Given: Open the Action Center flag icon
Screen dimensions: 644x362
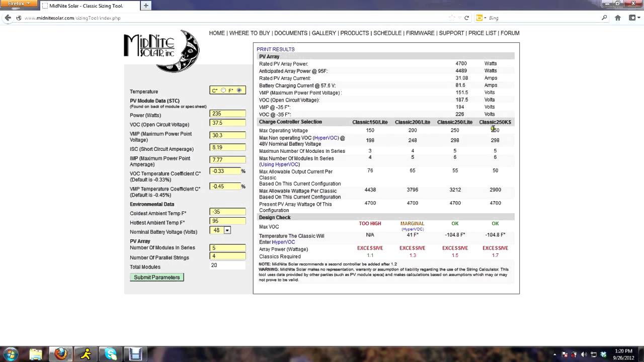Looking at the screenshot, I should pos(565,354).
